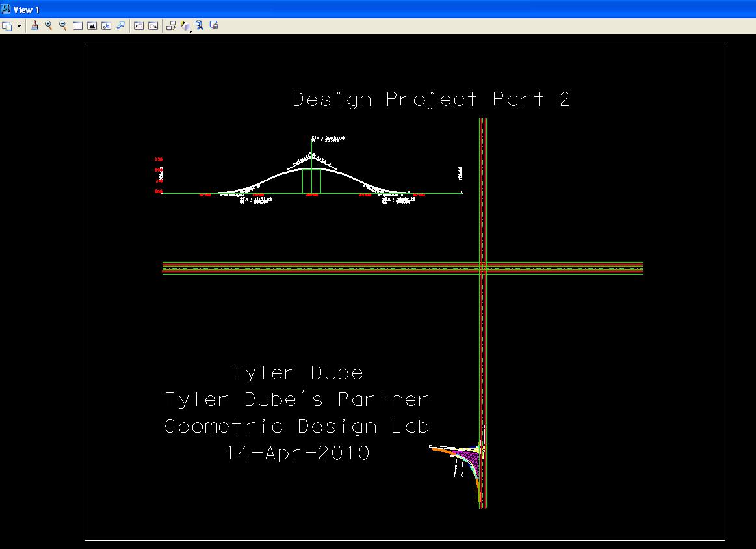Click the intersection of the two roads

click(482, 267)
